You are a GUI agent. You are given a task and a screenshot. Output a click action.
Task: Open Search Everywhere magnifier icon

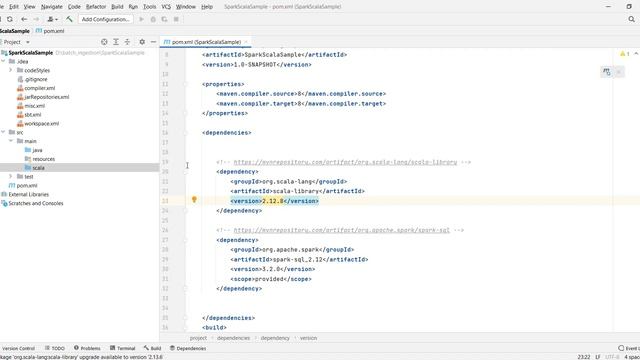pos(631,19)
